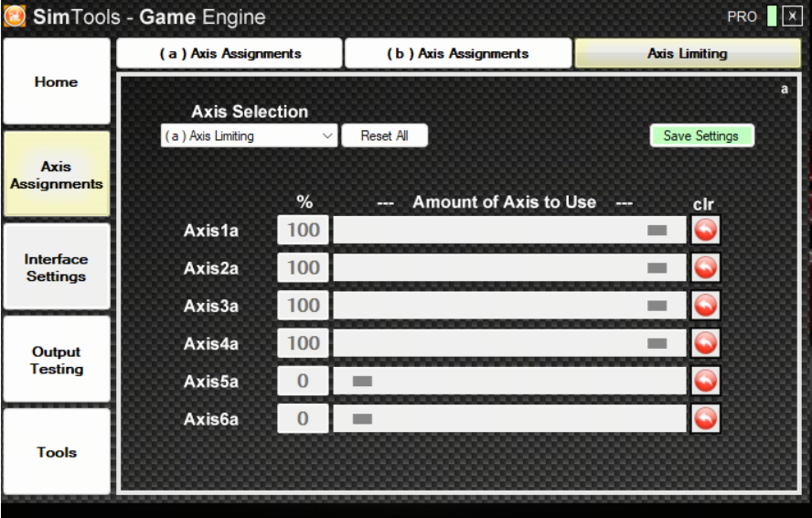Screen dimensions: 812x518
Task: Select the Axis Limiting tab
Action: (x=687, y=54)
